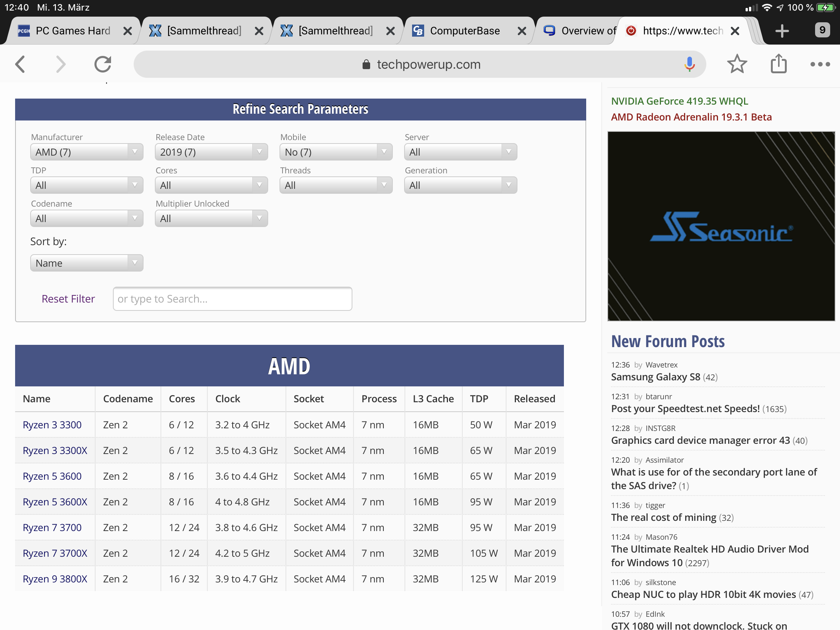Viewport: 840px width, 630px height.
Task: Open the Threads filter dropdown
Action: click(336, 185)
